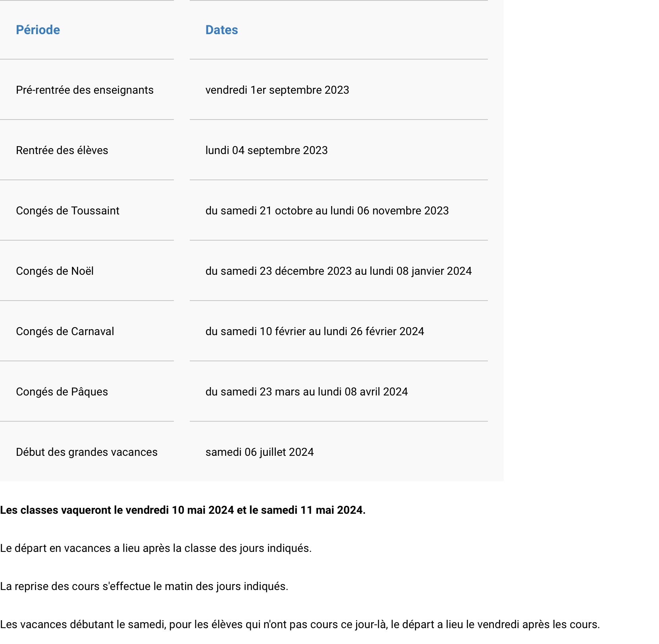This screenshot has width=659, height=644.
Task: Click the Période column header
Action: [38, 30]
